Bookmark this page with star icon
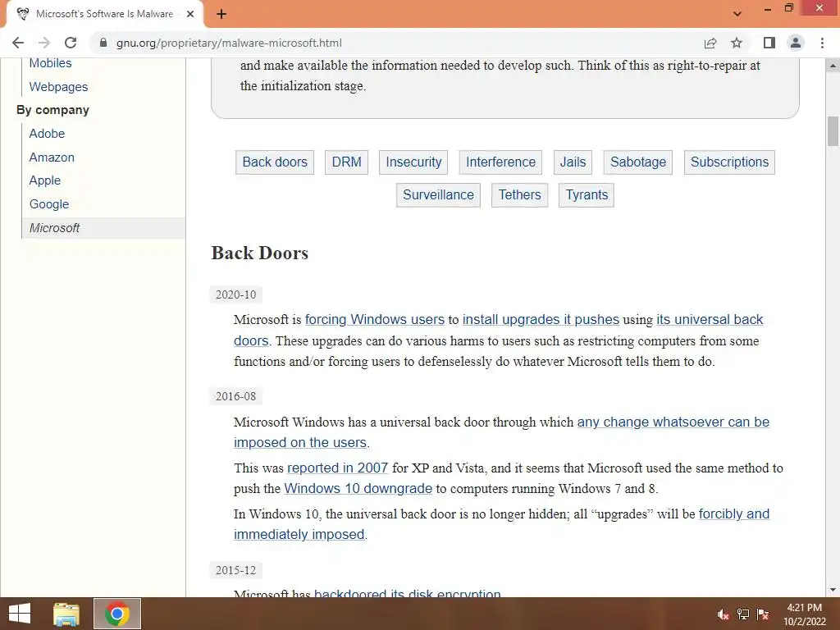The image size is (840, 630). click(737, 43)
